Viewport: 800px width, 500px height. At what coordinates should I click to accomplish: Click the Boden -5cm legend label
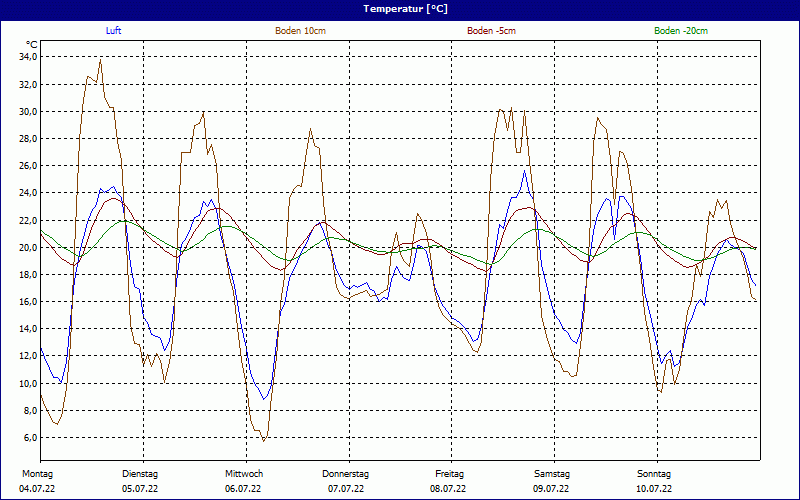coord(491,31)
